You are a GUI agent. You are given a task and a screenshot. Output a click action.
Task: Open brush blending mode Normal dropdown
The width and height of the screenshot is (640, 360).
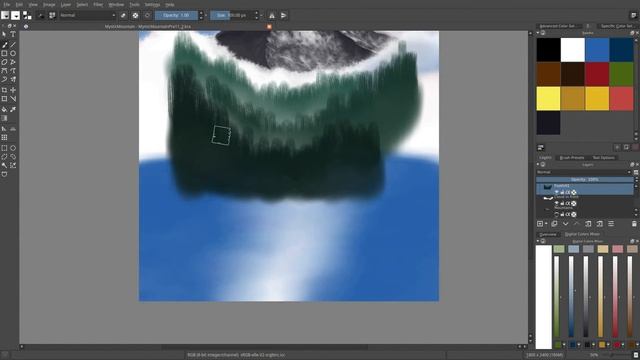click(x=88, y=16)
